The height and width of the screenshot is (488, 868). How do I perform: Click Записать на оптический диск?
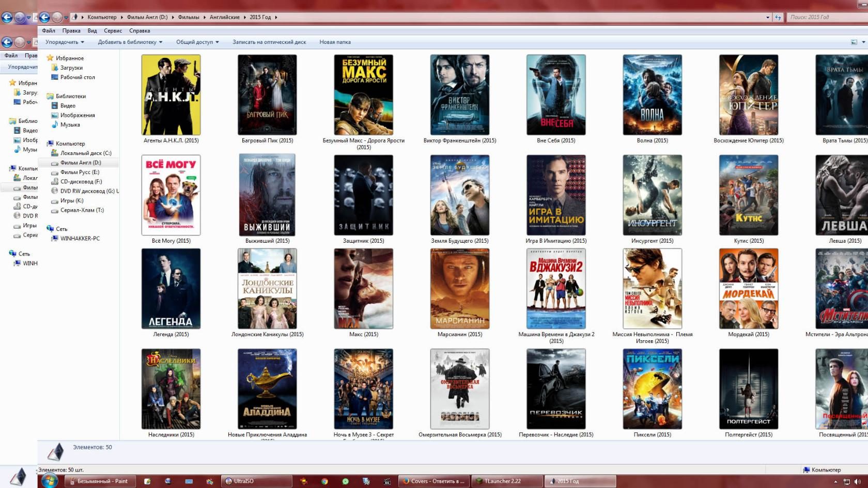[x=269, y=42]
